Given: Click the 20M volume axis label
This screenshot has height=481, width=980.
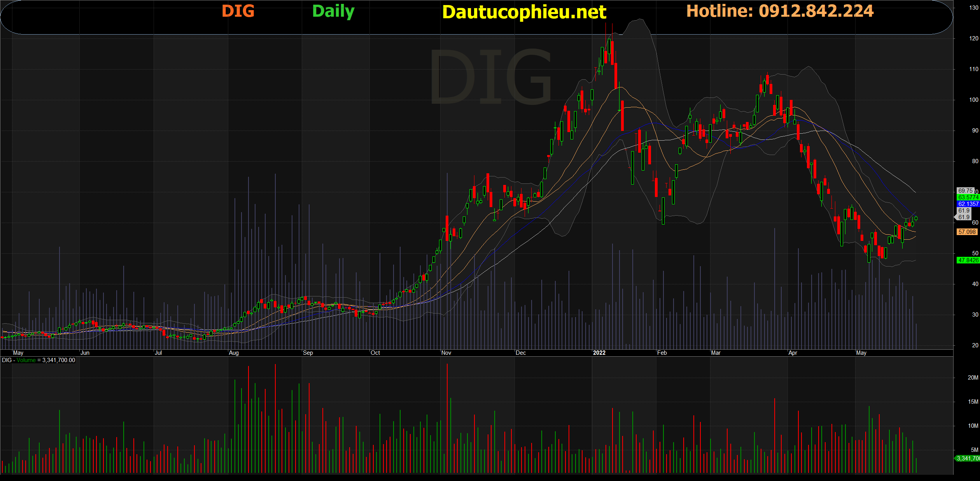Looking at the screenshot, I should [973, 378].
